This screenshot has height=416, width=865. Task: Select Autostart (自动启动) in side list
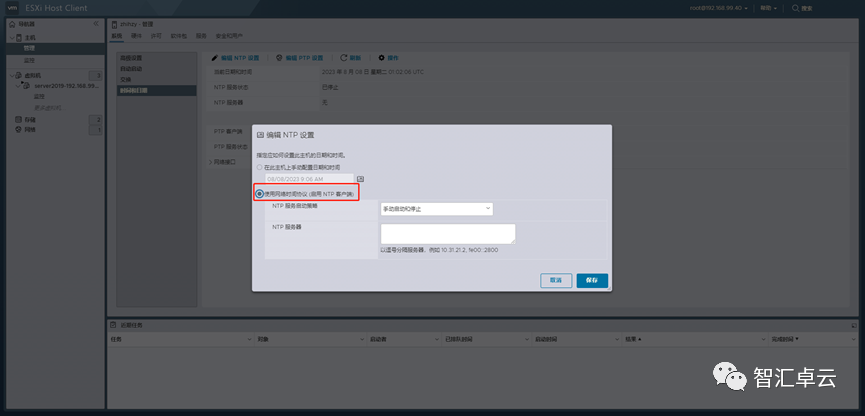click(x=156, y=69)
